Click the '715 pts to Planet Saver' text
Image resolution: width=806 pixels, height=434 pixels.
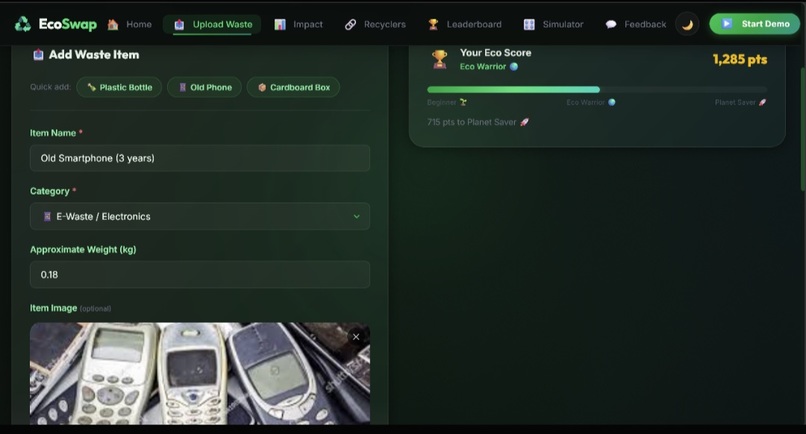(x=478, y=122)
